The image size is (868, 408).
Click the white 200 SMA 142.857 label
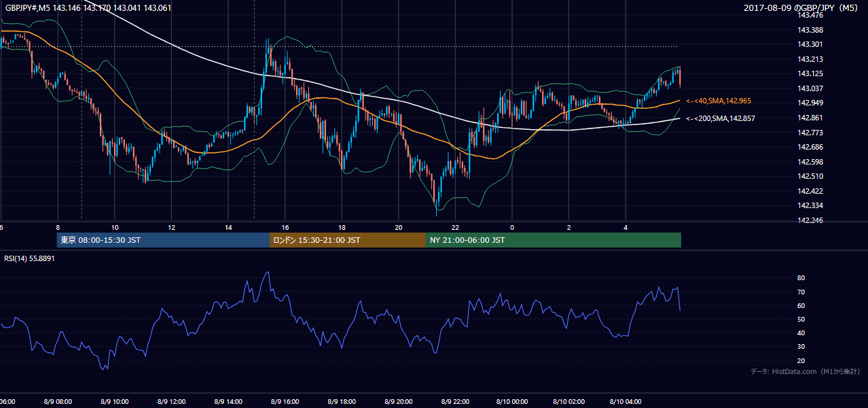[x=720, y=118]
